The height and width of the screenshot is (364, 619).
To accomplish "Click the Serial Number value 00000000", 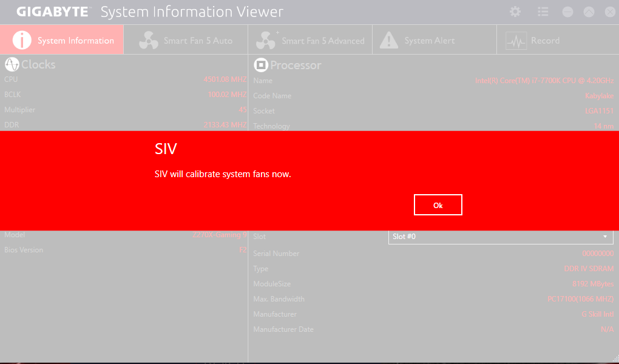I will (598, 254).
